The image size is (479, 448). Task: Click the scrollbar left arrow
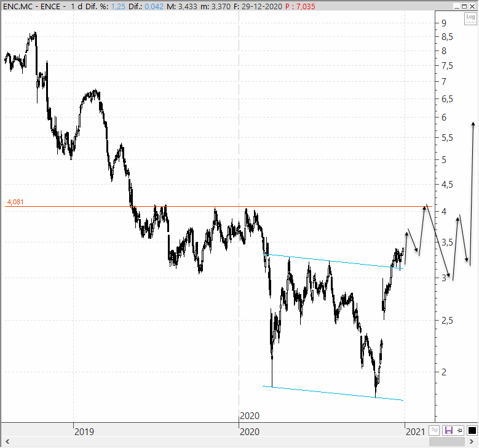pos(7,441)
